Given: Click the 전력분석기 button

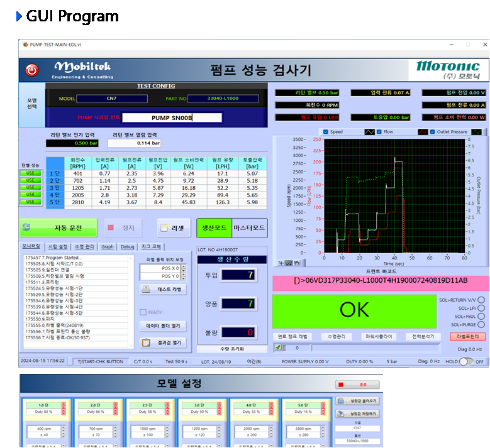Looking at the screenshot, I should 423,336.
